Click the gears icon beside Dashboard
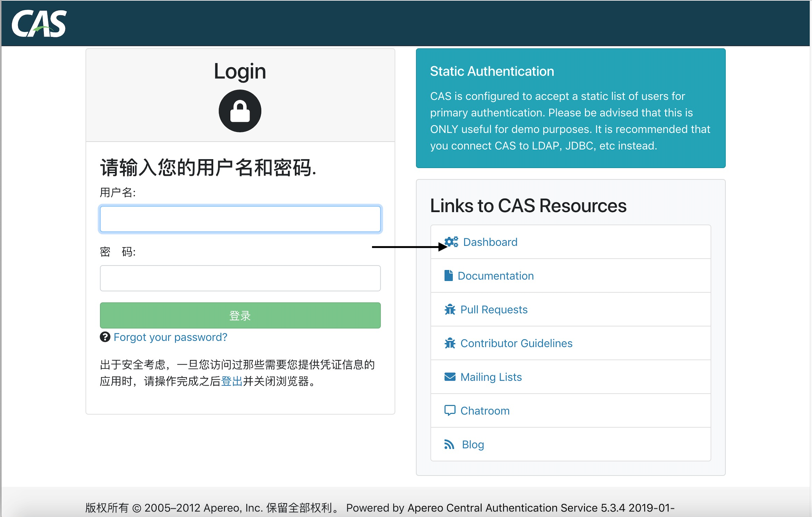Image resolution: width=812 pixels, height=517 pixels. click(x=451, y=242)
